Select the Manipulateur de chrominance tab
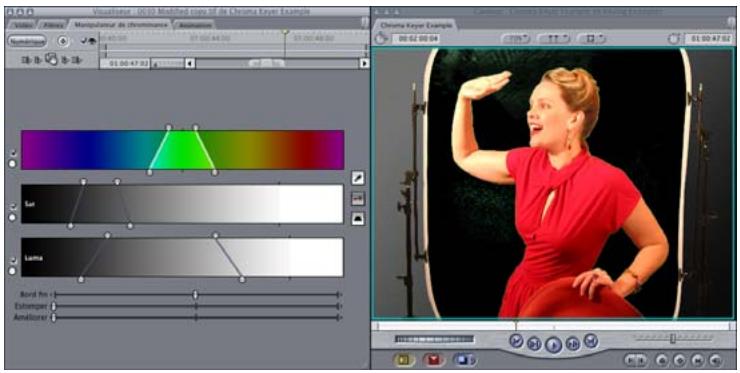This screenshot has height=373, width=740. point(121,24)
